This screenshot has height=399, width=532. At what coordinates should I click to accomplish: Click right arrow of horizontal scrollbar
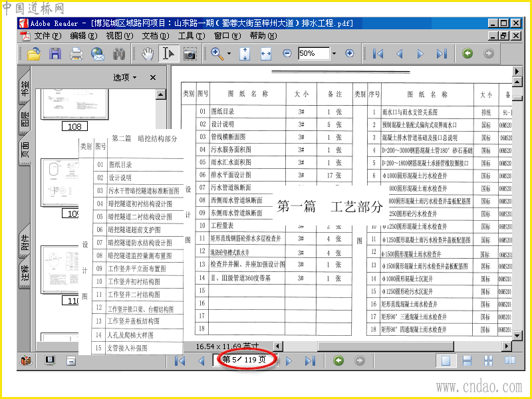click(x=507, y=346)
